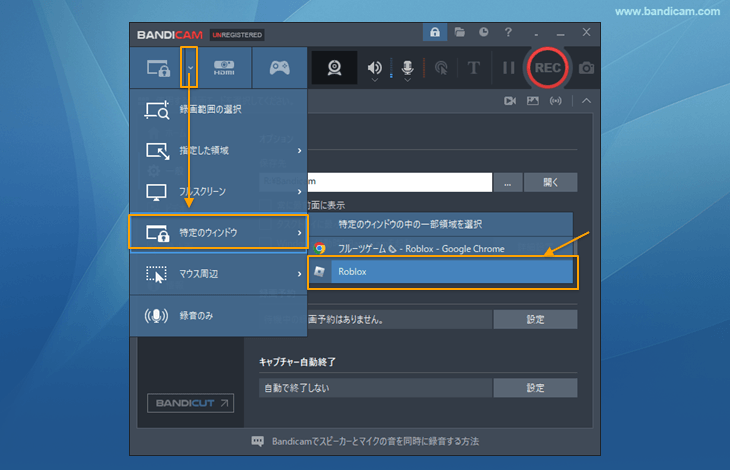Screen dimensions: 730x470
Task: Click the マウス周辺 cursor icon
Action: point(156,274)
